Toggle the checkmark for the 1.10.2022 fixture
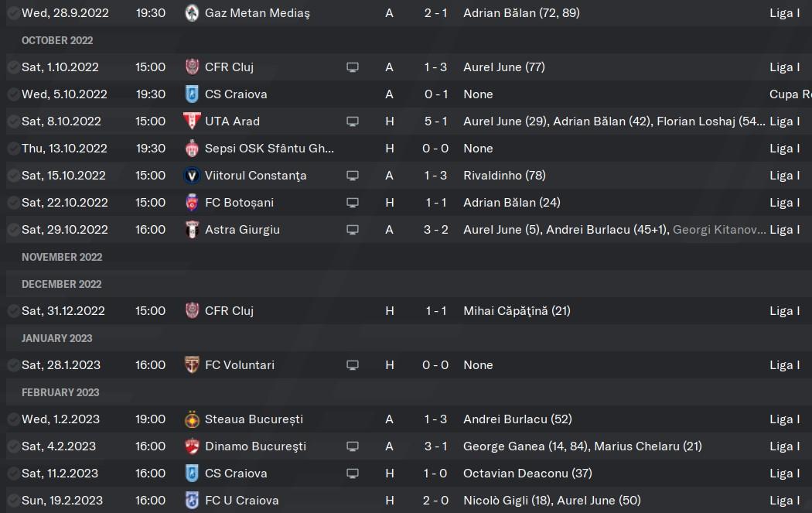The height and width of the screenshot is (513, 812). [x=13, y=67]
